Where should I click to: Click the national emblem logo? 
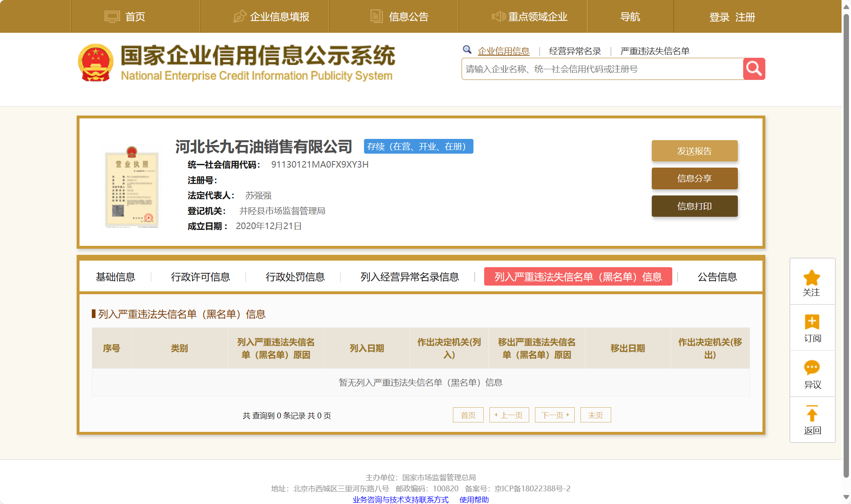click(x=96, y=63)
